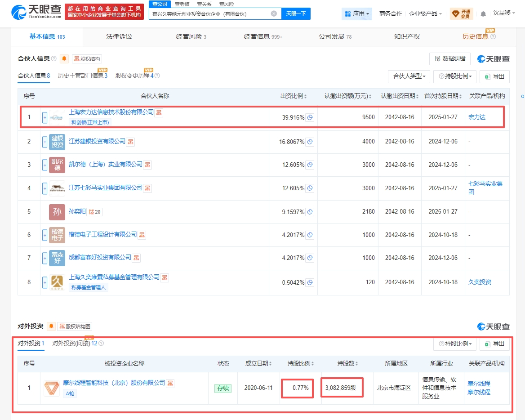Click the TianYanCha logo
525x420 pixels.
36,12
